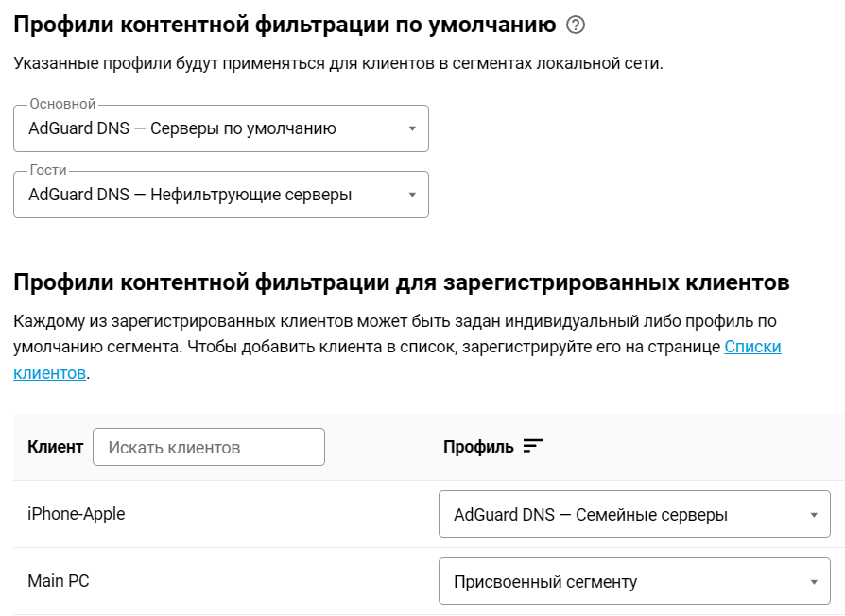Image resolution: width=845 pixels, height=616 pixels.
Task: Click heading about зарегистрированных клиентов
Action: [x=402, y=282]
